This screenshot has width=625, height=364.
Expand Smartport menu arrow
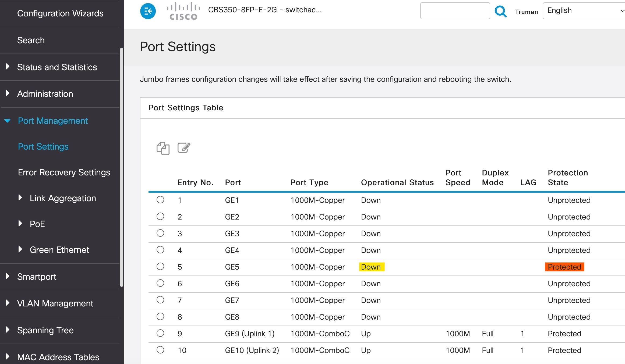8,276
